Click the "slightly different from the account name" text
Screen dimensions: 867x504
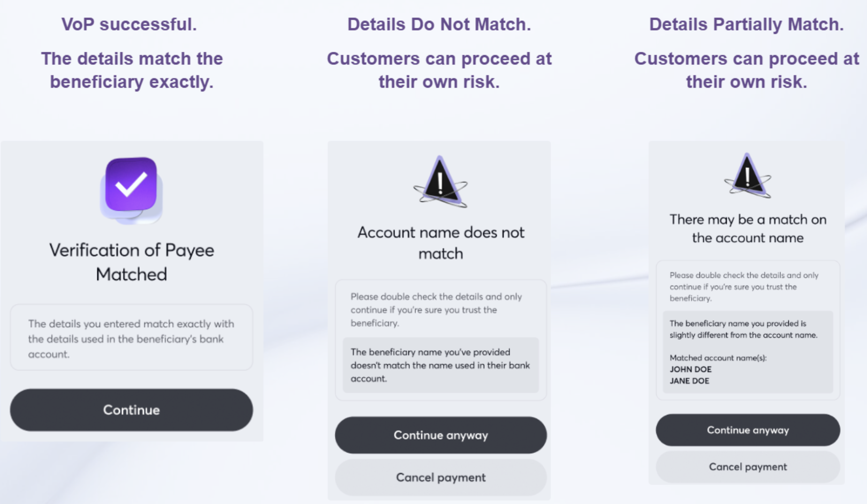coord(743,330)
